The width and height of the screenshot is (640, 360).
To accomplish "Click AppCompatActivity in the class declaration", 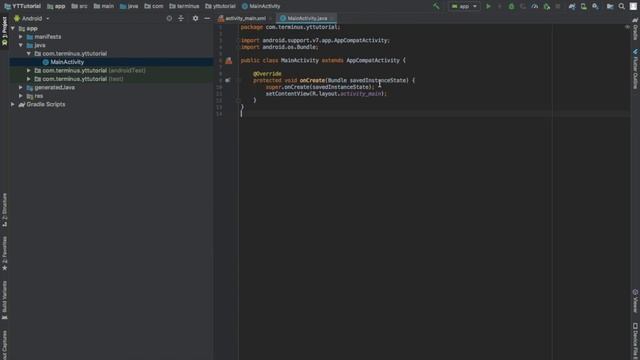I will [373, 60].
